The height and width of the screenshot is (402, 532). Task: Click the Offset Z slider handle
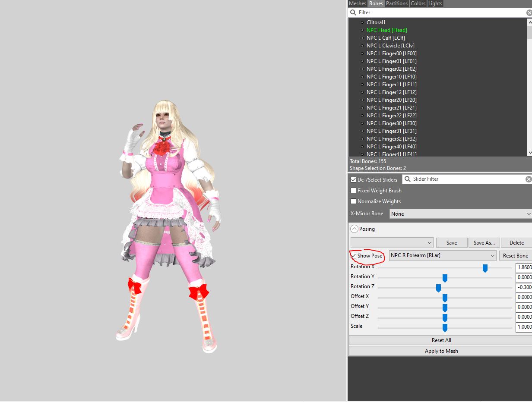[445, 318]
